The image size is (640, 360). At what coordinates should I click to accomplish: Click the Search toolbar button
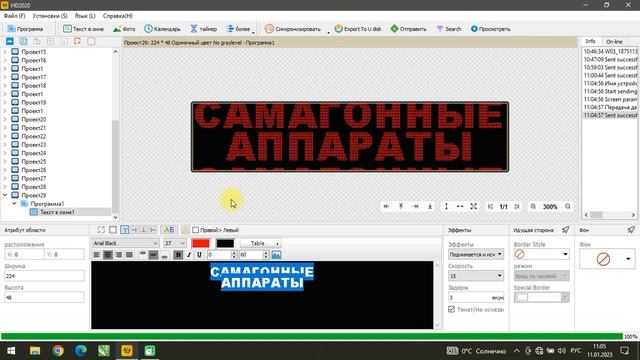[x=449, y=29]
